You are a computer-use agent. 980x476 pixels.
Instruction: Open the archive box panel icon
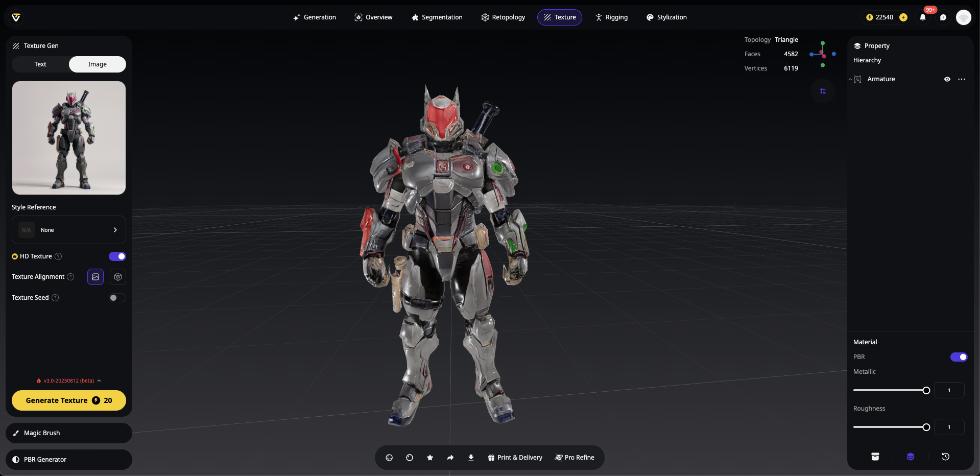click(x=875, y=457)
